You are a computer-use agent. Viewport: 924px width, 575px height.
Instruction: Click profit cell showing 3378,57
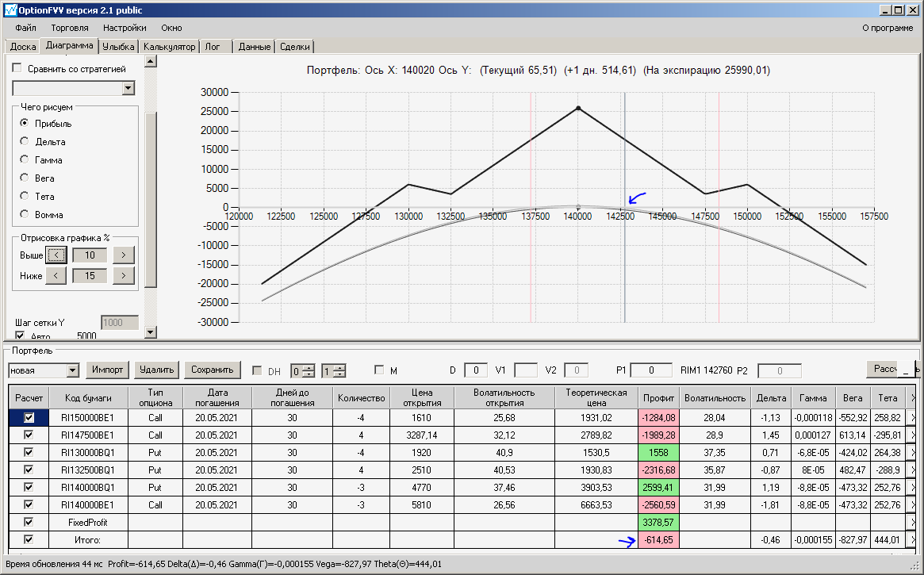tap(658, 522)
